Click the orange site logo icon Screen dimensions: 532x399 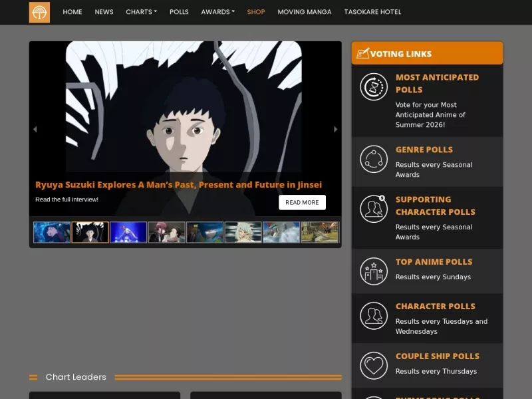coord(39,12)
